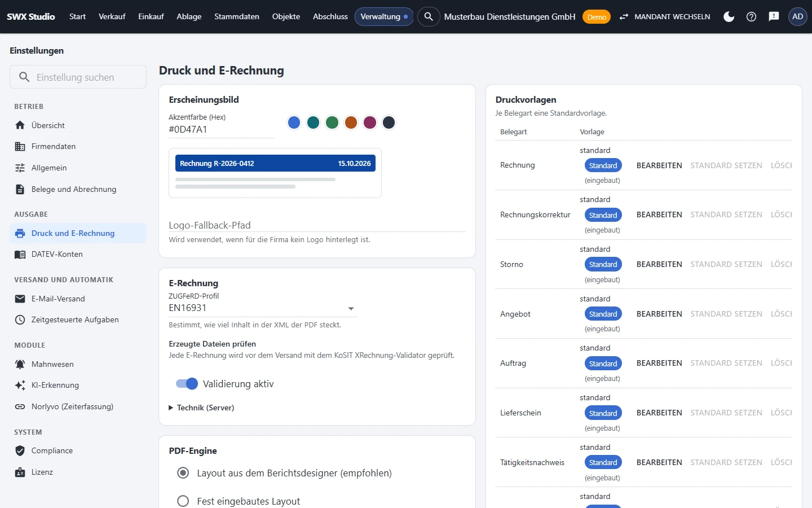This screenshot has height=508, width=812.
Task: Open the feedback speech bubble icon
Action: pos(774,16)
